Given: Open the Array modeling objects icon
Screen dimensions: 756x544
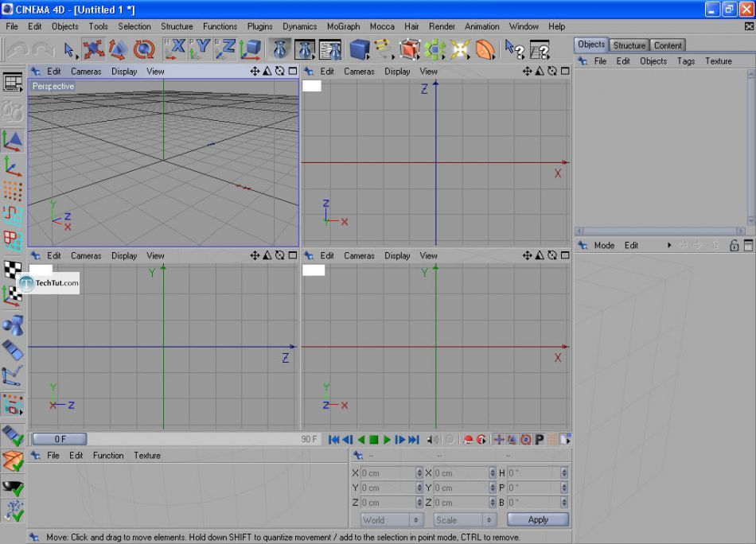Looking at the screenshot, I should click(x=435, y=49).
